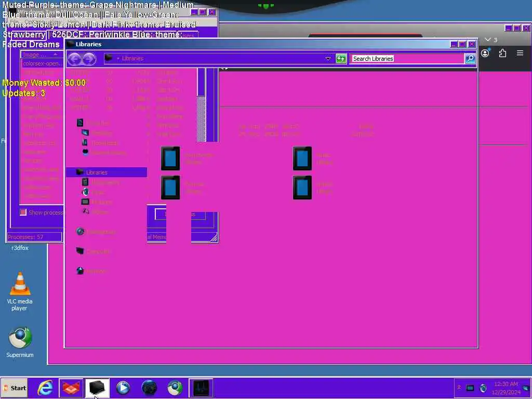Open the Videos library icon
532x399 pixels.
click(x=302, y=187)
